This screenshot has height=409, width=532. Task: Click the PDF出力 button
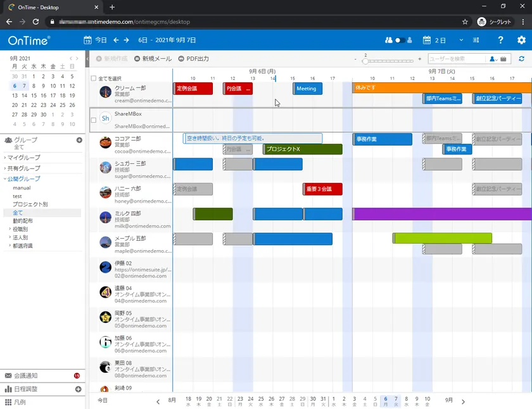point(193,59)
